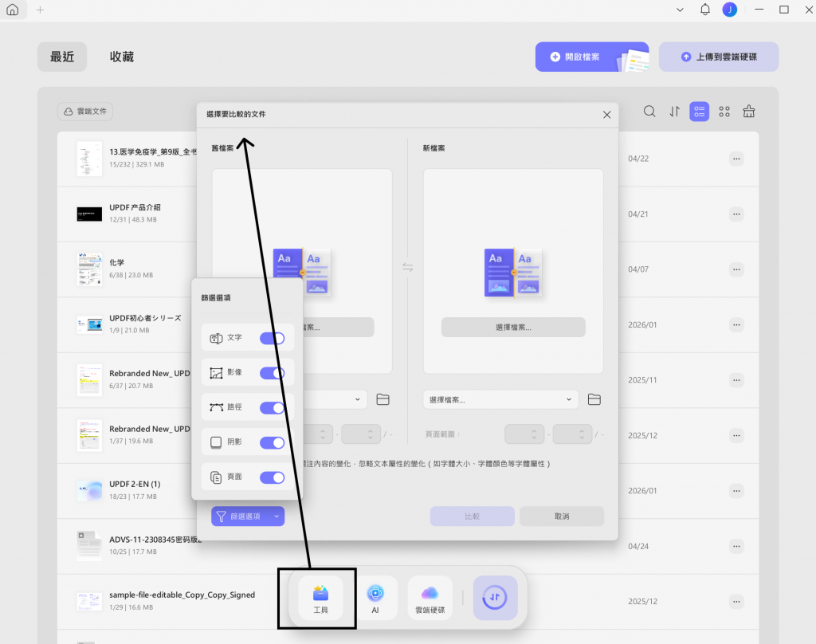Open more options for 04/24 file
This screenshot has width=816, height=644.
[736, 546]
